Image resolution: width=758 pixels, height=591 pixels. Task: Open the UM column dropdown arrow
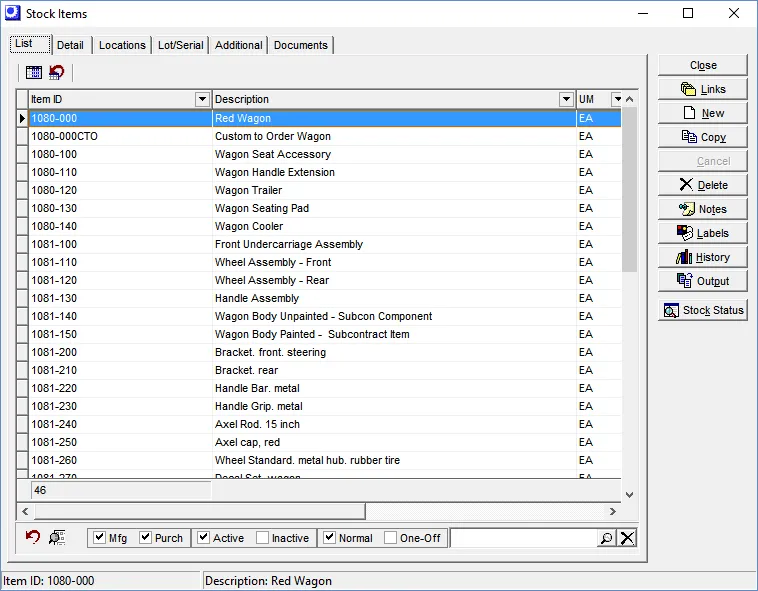pyautogui.click(x=617, y=99)
